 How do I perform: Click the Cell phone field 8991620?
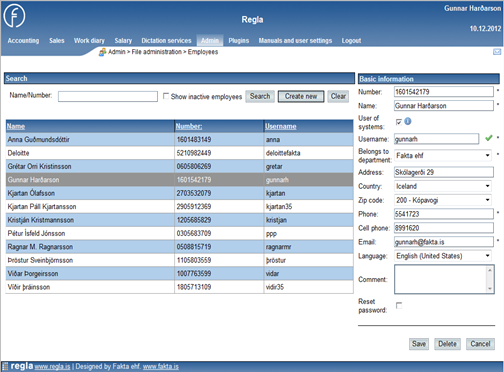tap(444, 228)
